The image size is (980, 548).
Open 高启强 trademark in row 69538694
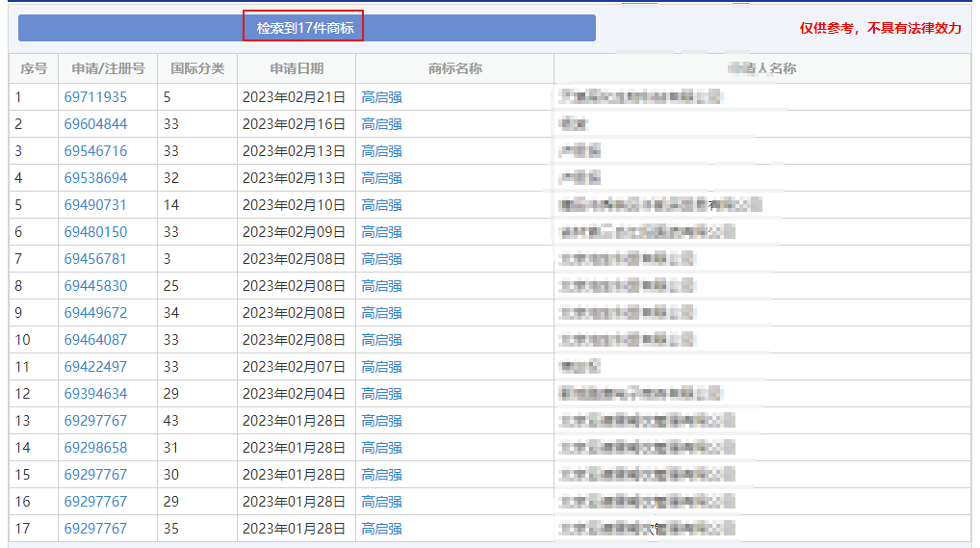pos(382,177)
